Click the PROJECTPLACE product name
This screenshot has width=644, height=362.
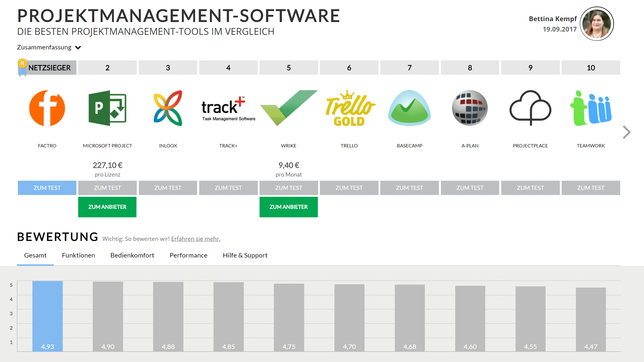click(x=530, y=146)
